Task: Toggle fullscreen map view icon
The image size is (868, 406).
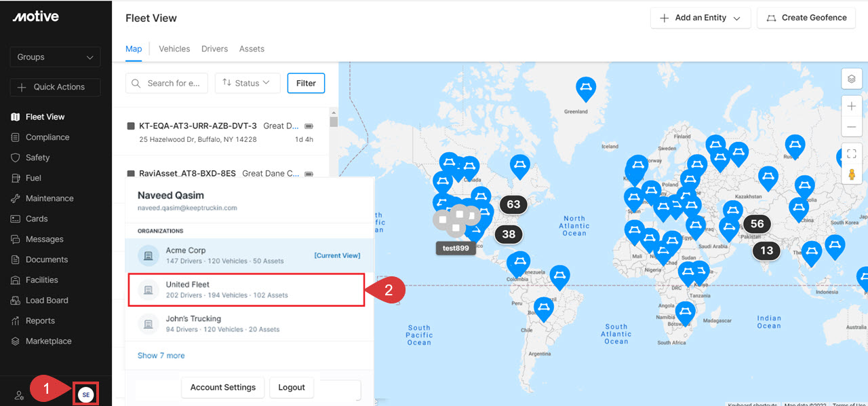Action: [852, 153]
